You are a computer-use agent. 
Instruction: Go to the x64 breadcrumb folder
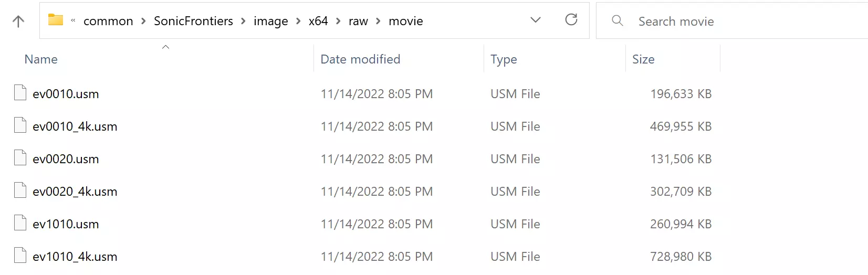coord(318,21)
